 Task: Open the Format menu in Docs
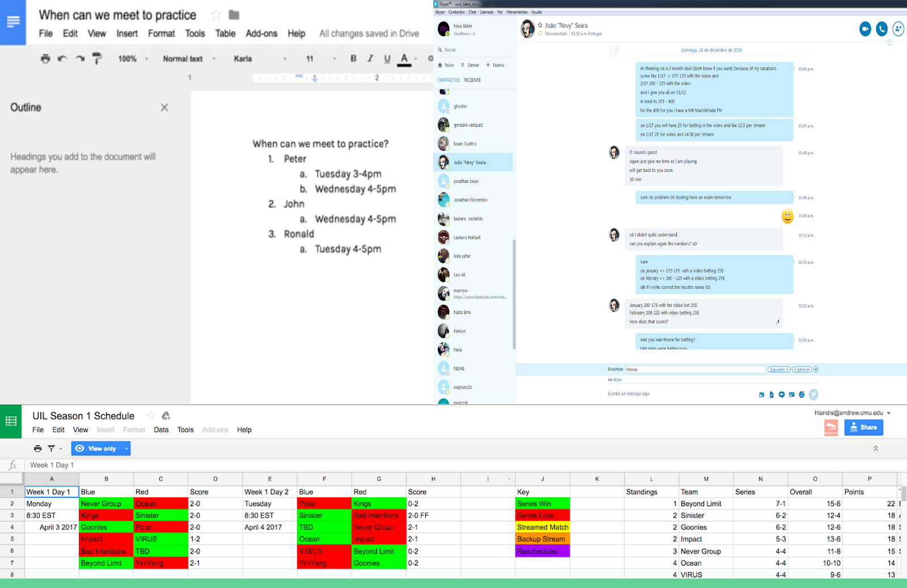[x=161, y=33]
